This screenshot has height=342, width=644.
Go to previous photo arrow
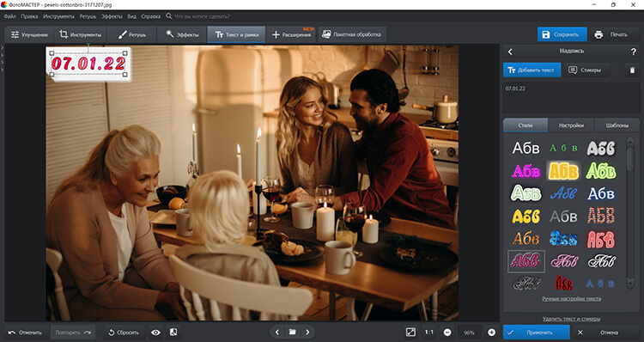[277, 333]
